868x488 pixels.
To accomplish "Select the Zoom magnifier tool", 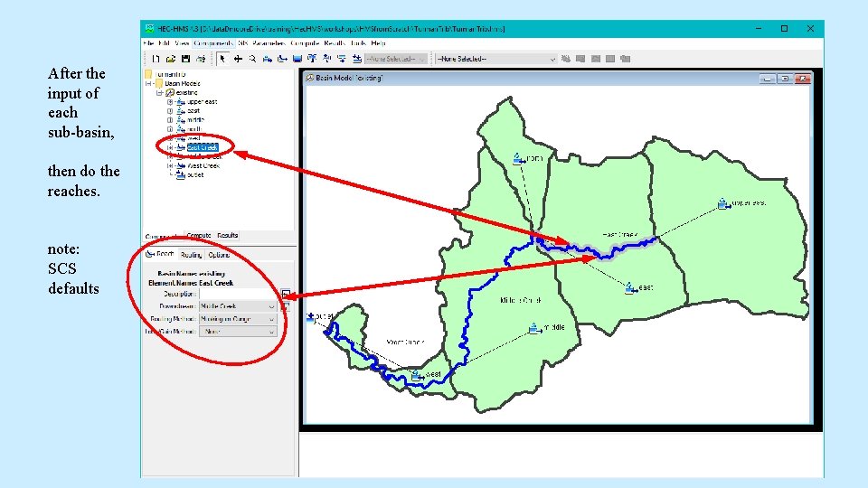I will pyautogui.click(x=252, y=59).
